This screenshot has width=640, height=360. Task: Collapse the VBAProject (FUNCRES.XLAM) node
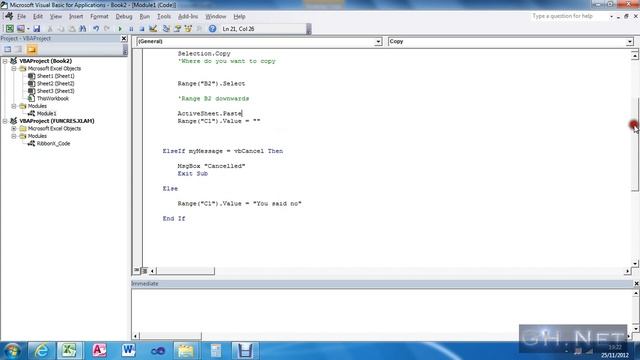click(5, 121)
